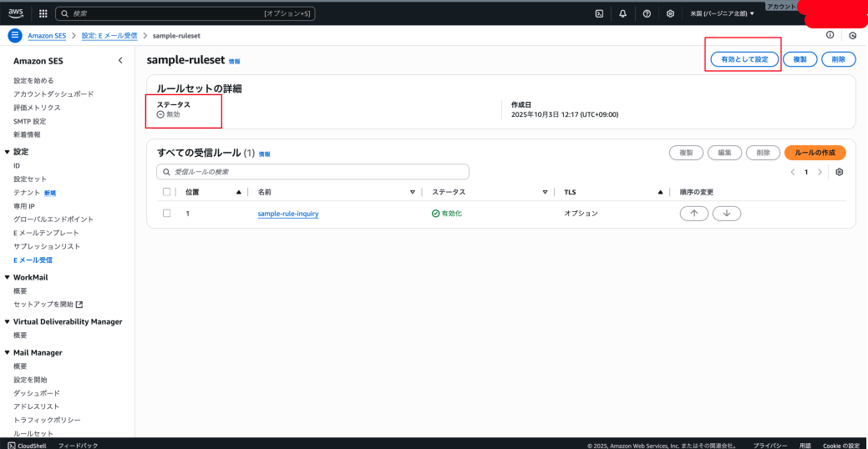The height and width of the screenshot is (449, 868).
Task: Check the sample-rule-inquiry row
Action: [x=166, y=213]
